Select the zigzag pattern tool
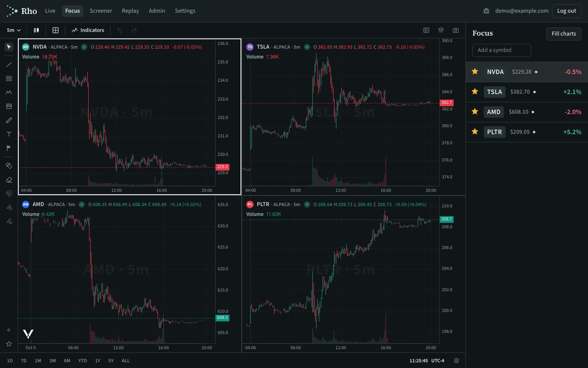 (9, 92)
